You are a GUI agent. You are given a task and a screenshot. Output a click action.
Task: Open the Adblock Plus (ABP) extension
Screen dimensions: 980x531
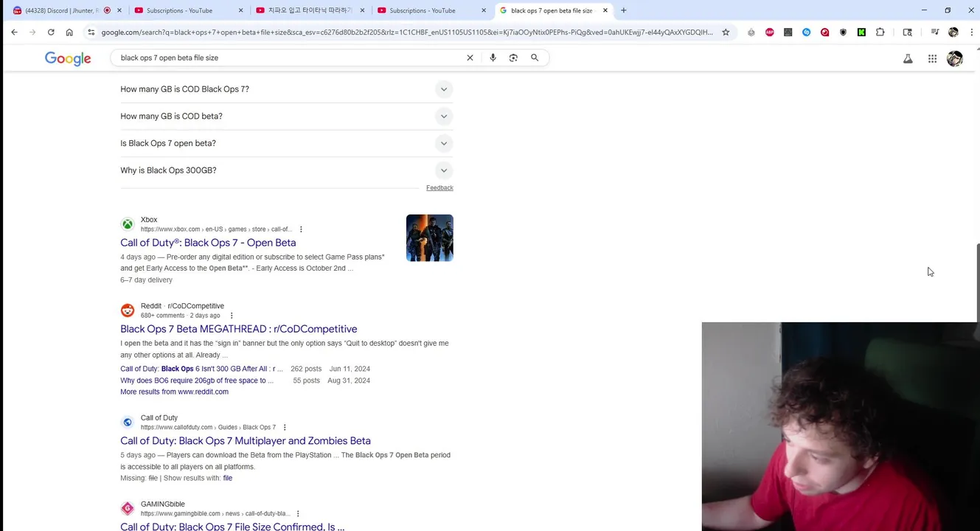coord(770,32)
